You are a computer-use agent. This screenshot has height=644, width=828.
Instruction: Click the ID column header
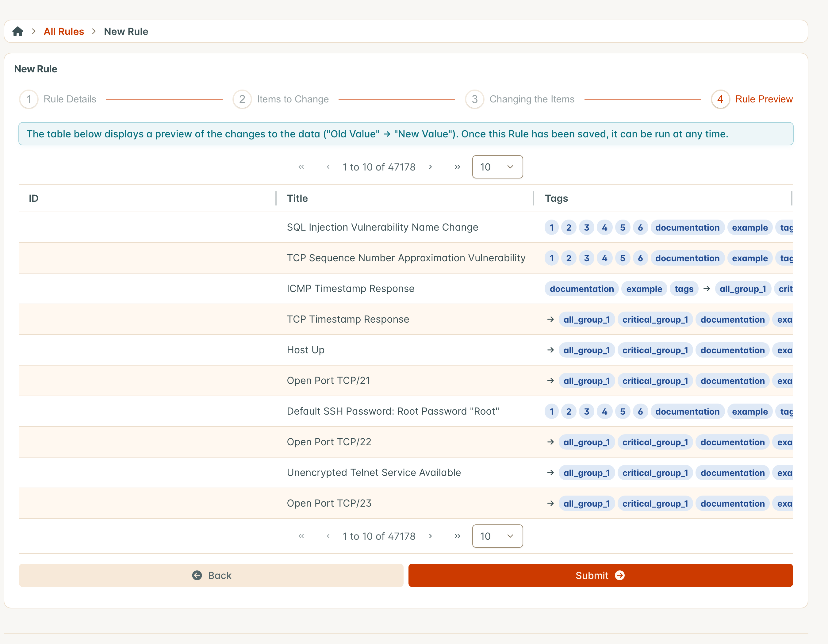pos(147,198)
